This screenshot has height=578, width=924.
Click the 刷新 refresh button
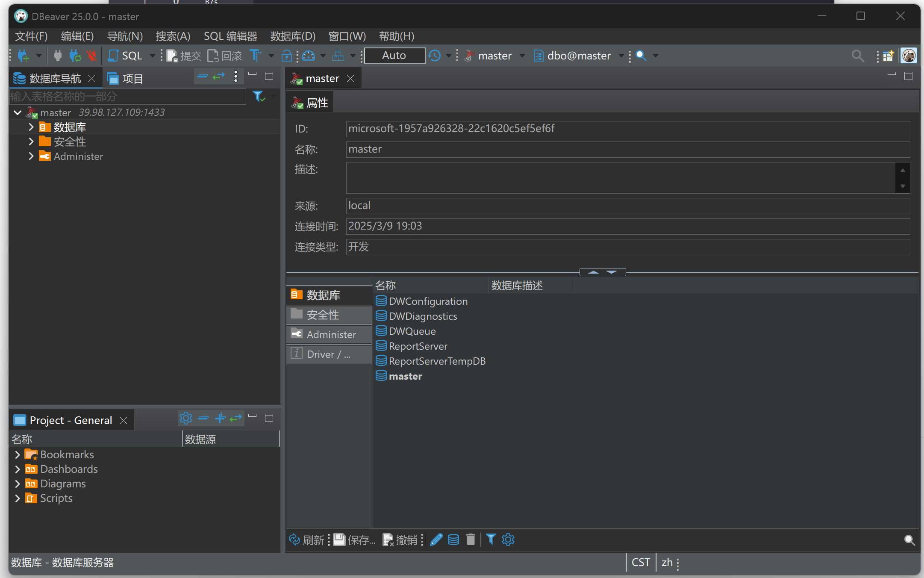(307, 540)
